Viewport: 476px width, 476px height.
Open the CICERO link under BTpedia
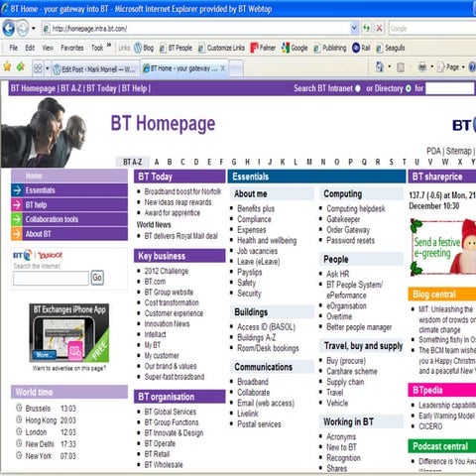[430, 426]
